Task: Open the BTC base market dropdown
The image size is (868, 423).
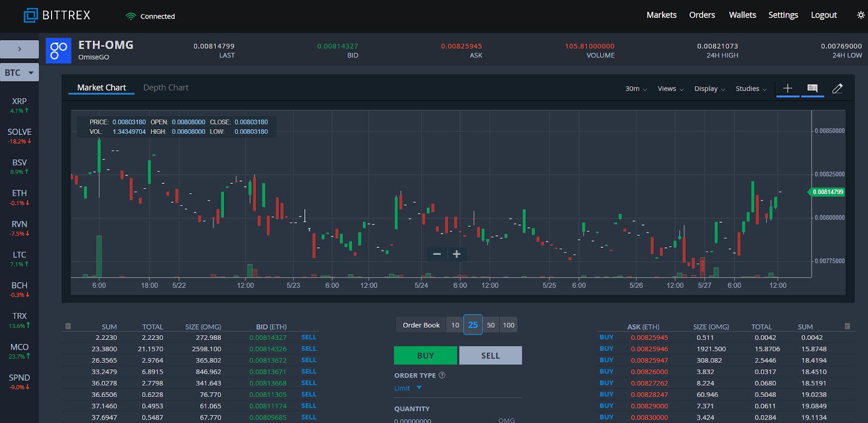Action: (x=20, y=73)
